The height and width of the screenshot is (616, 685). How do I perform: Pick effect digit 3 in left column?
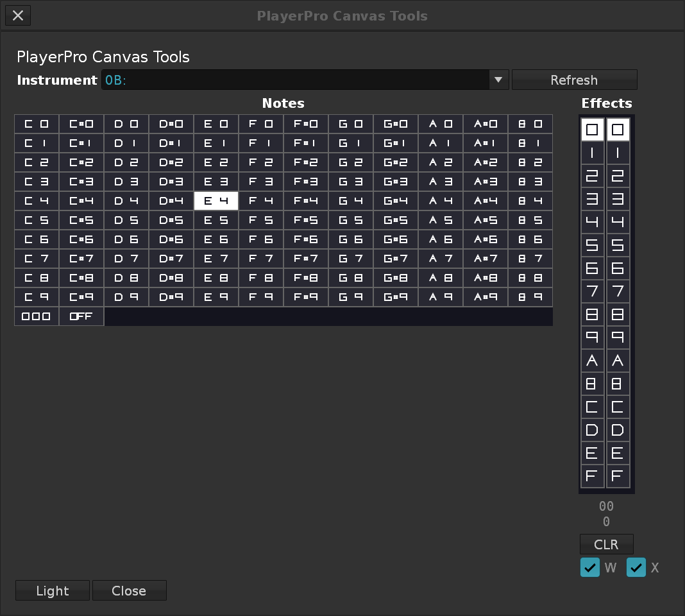coord(593,199)
